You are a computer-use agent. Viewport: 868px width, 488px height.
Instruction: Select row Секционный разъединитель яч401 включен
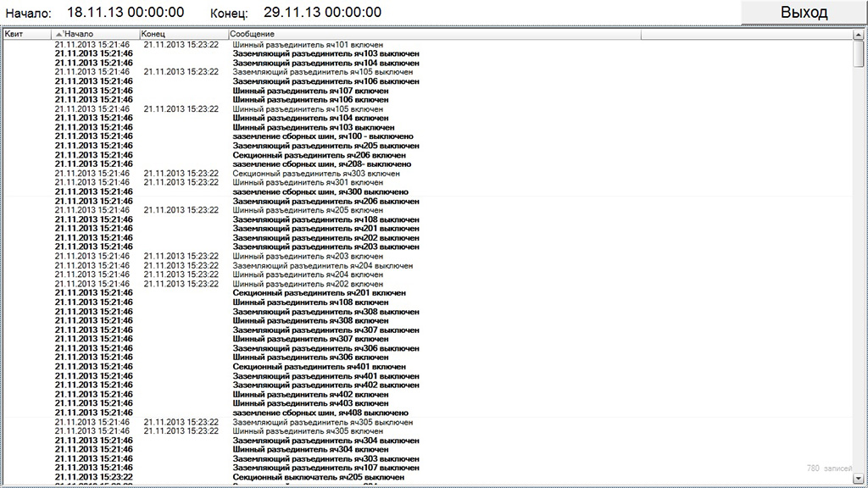pyautogui.click(x=427, y=367)
